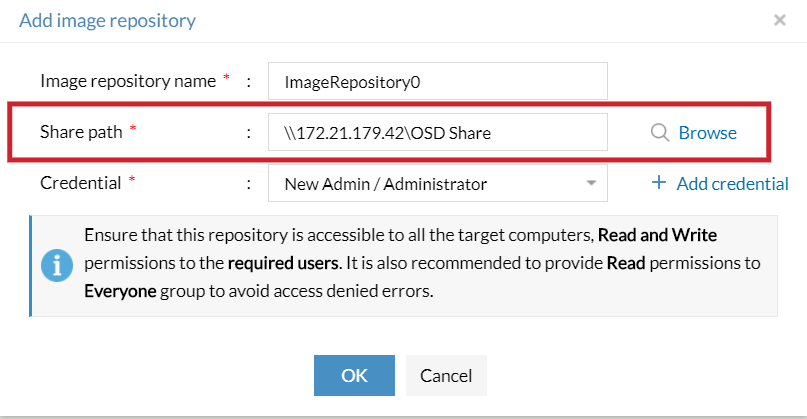The width and height of the screenshot is (807, 419).
Task: Click the Credential dropdown arrow
Action: [591, 184]
